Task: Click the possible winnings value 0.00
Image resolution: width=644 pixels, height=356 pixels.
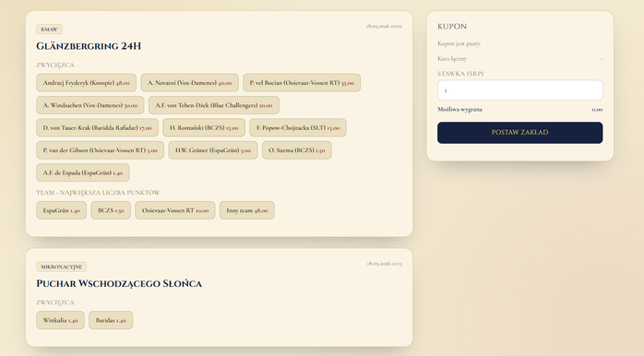Action: tap(597, 110)
